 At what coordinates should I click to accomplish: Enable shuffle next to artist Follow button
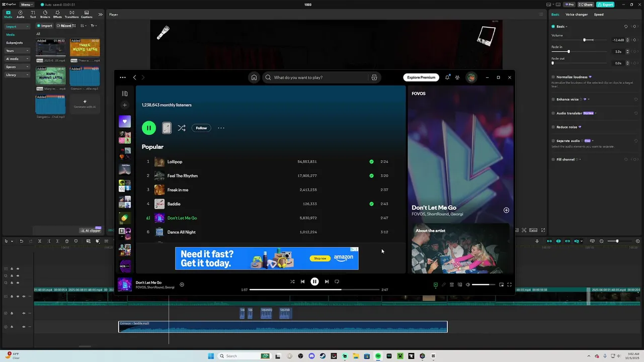click(182, 128)
